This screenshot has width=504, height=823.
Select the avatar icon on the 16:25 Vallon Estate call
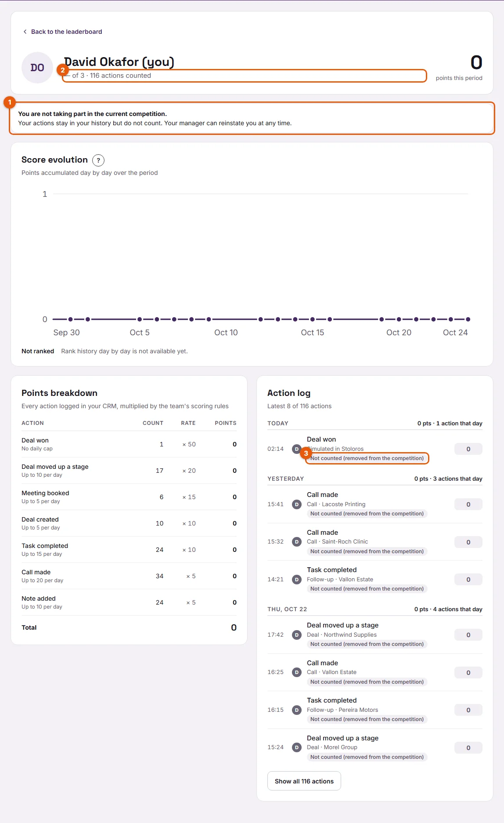click(297, 672)
